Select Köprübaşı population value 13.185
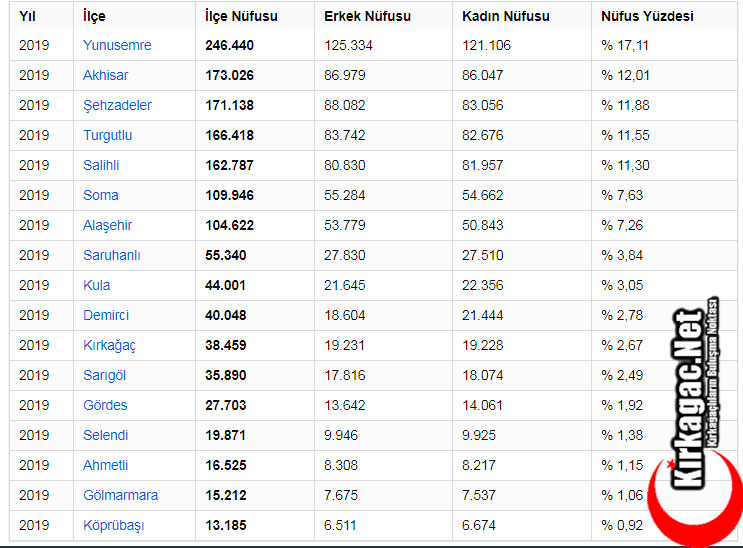Viewport: 743px width, 548px height. [x=226, y=525]
